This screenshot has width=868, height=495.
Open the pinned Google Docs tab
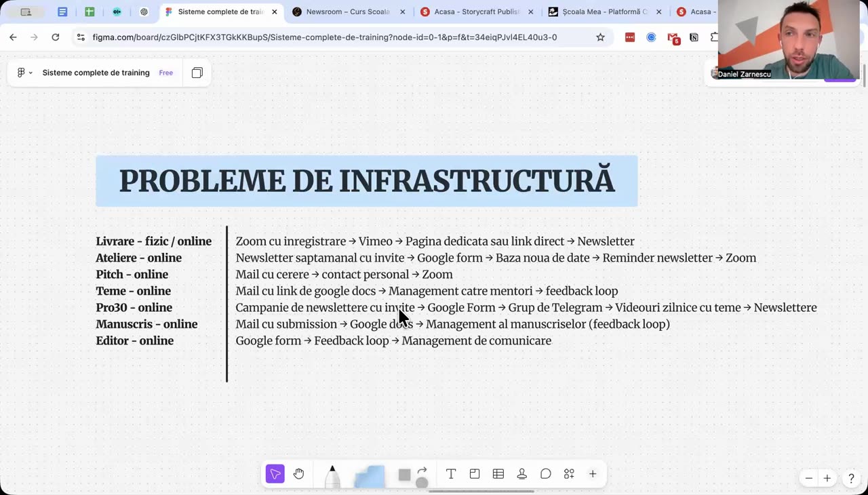[62, 12]
